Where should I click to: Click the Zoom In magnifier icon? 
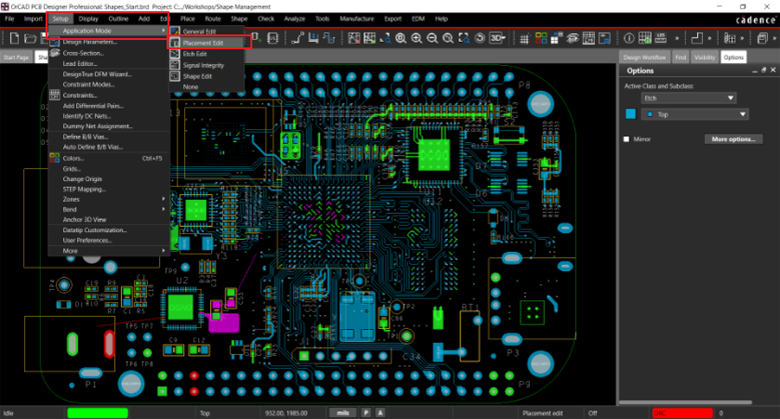[416, 38]
